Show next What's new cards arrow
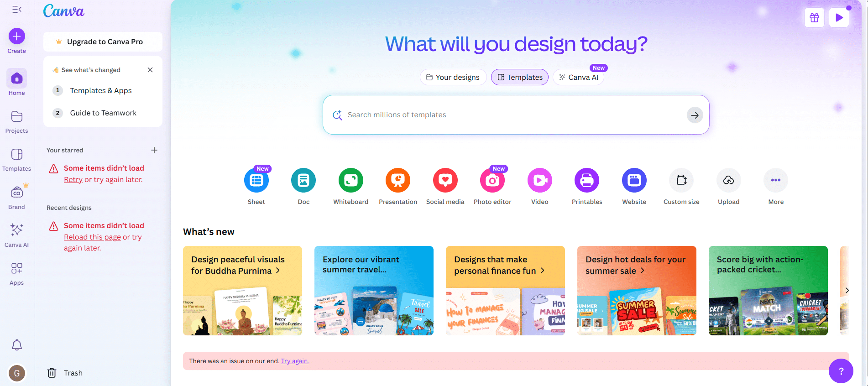This screenshot has width=868, height=386. (x=847, y=290)
